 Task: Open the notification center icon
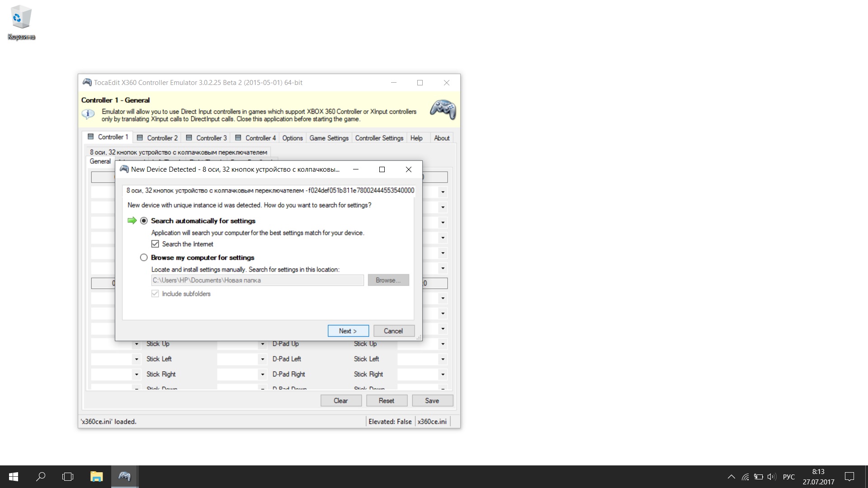point(849,476)
